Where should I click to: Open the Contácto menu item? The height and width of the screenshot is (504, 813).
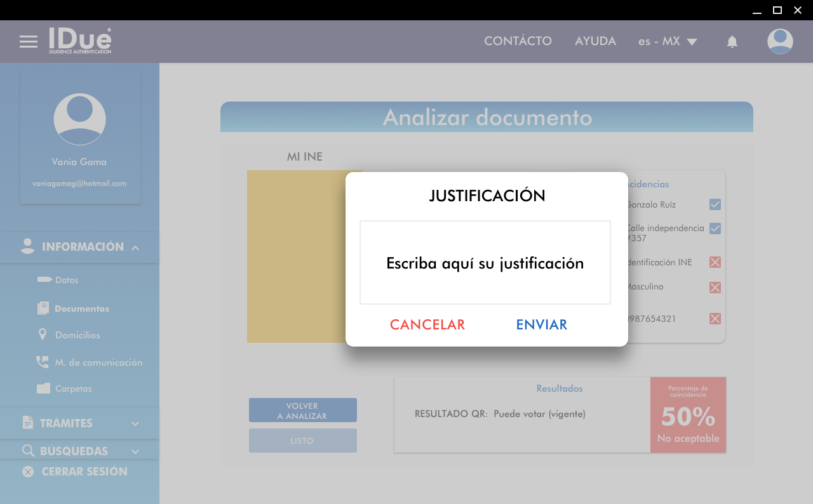tap(518, 41)
